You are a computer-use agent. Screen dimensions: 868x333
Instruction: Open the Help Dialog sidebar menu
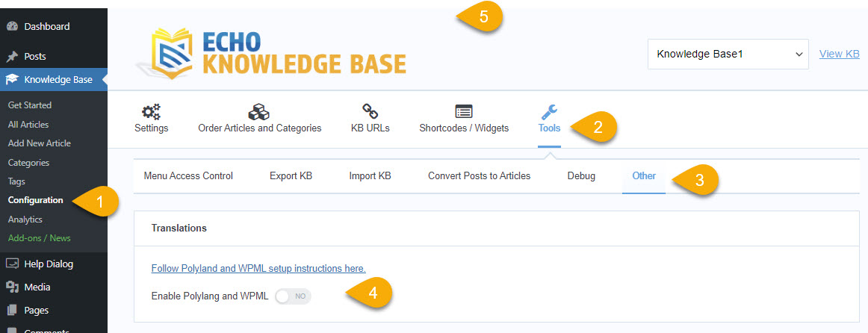pos(48,264)
